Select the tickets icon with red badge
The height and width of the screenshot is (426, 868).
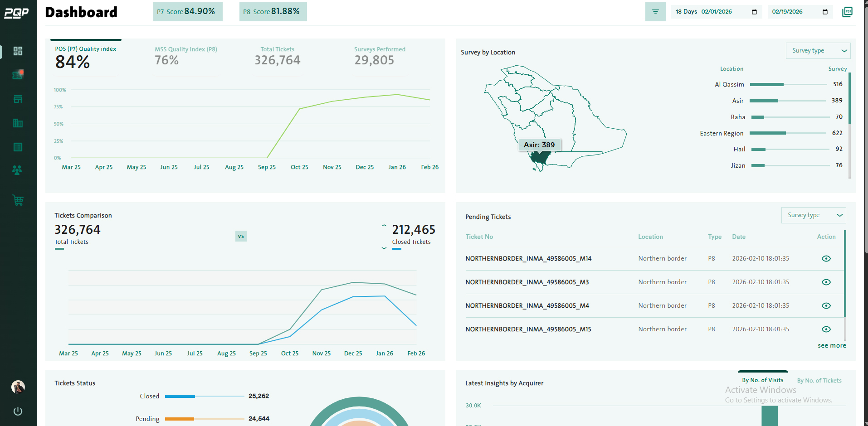18,75
